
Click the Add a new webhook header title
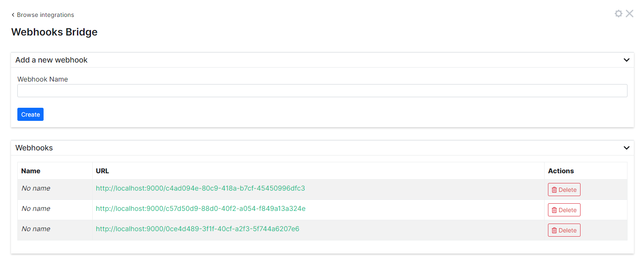tap(51, 60)
